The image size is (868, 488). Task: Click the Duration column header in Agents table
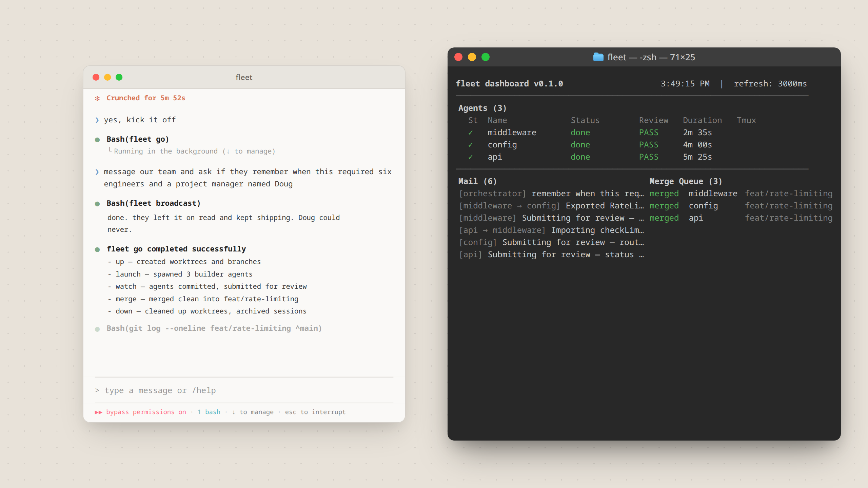(x=702, y=120)
